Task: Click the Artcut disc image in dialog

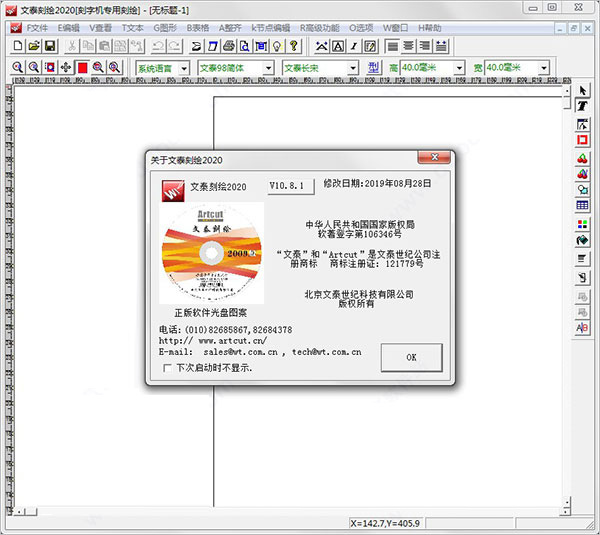Action: point(212,253)
